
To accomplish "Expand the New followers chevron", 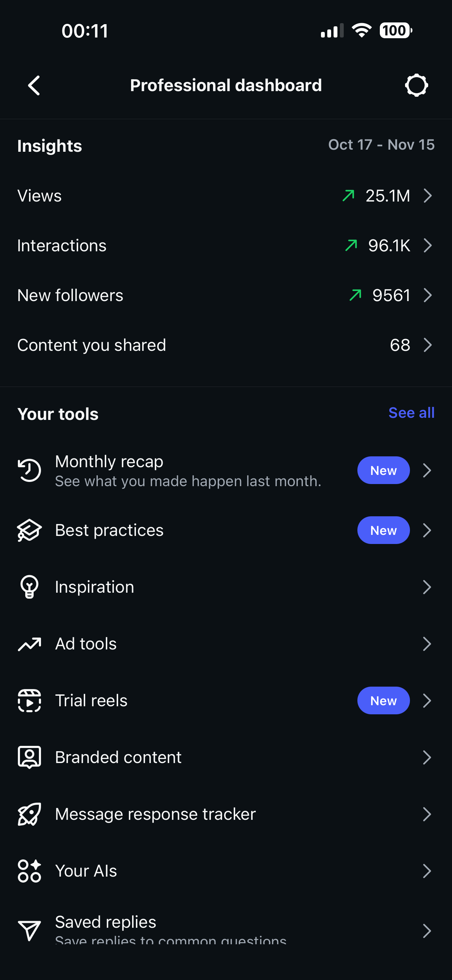I will click(428, 295).
